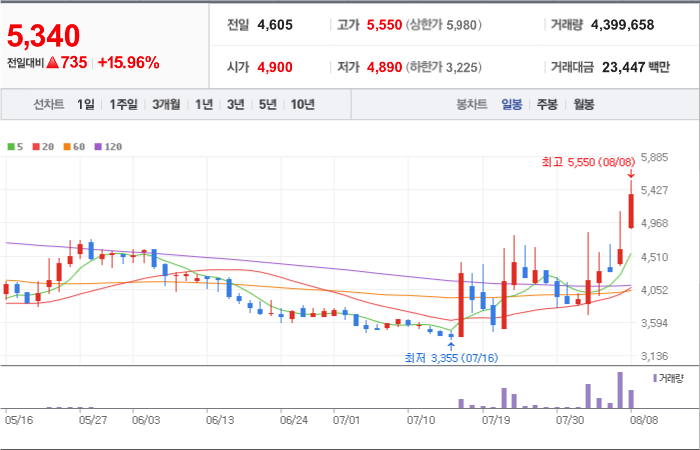The width and height of the screenshot is (700, 450).
Task: Click the 3,136 price axis label
Action: tap(654, 356)
